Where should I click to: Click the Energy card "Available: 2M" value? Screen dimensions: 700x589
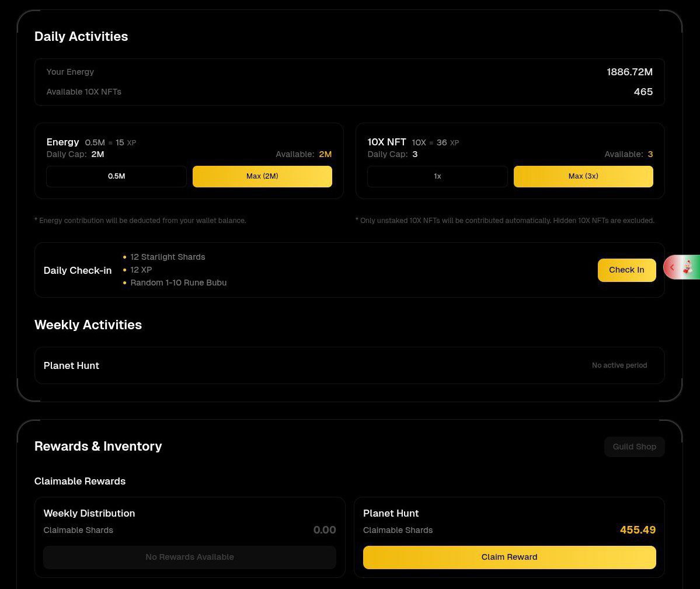pyautogui.click(x=304, y=154)
